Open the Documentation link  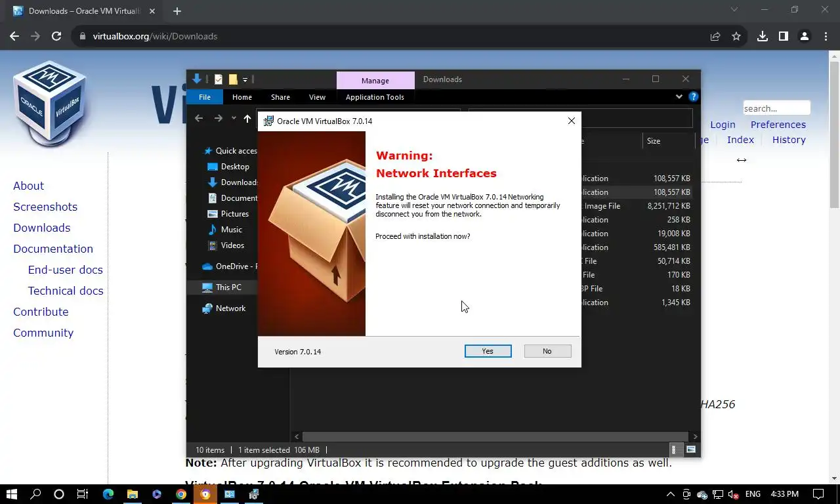(x=53, y=249)
